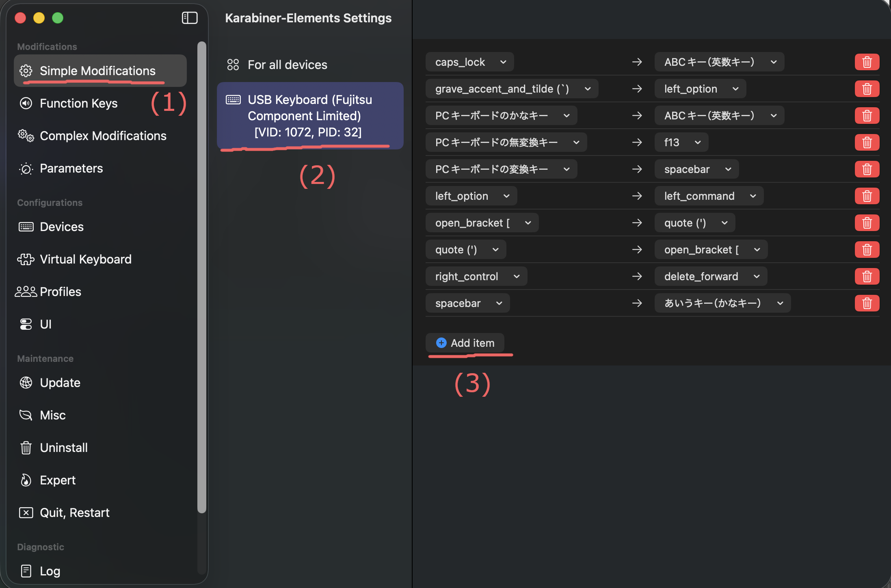Open the right_control source key dropdown
The width and height of the screenshot is (891, 588).
coord(476,277)
